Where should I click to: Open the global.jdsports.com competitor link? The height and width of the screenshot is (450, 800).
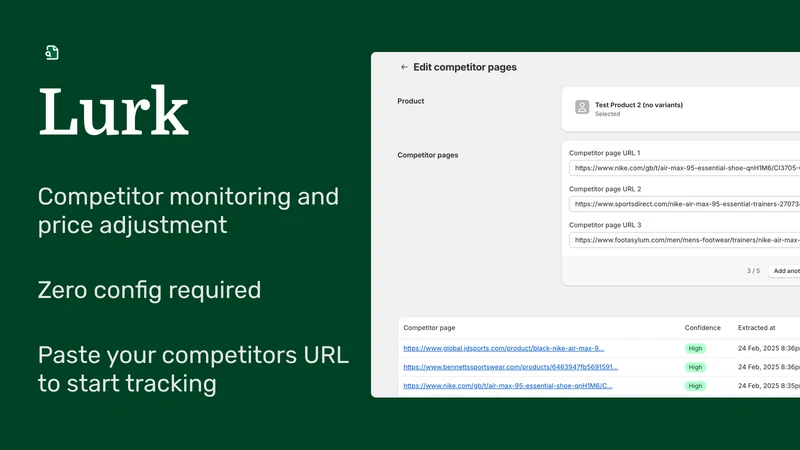[504, 348]
